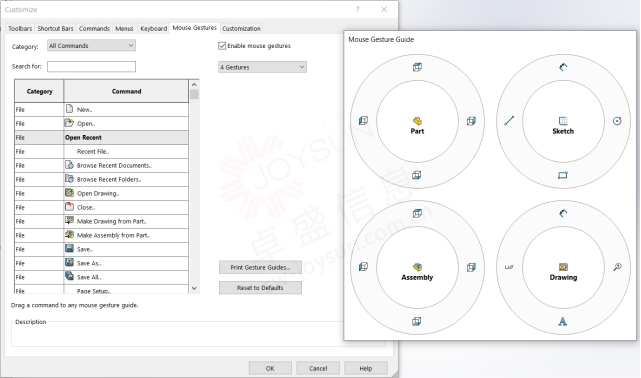Image resolution: width=641 pixels, height=378 pixels.
Task: Click the Print Gesture Guides button
Action: tap(260, 267)
